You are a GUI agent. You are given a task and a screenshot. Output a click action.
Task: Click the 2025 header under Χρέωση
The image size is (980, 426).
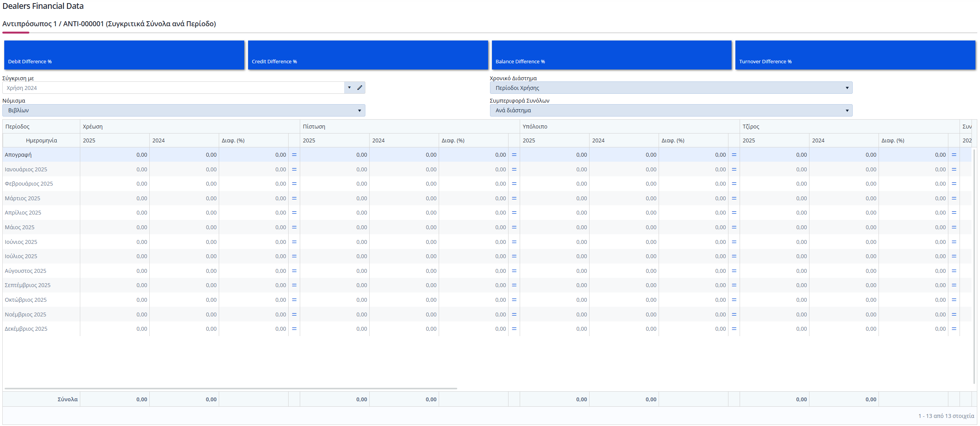115,140
